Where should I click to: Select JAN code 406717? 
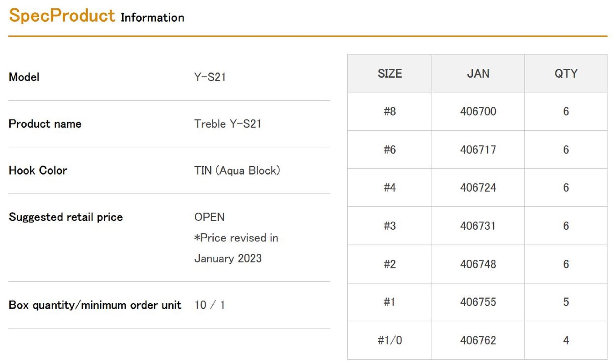click(478, 150)
